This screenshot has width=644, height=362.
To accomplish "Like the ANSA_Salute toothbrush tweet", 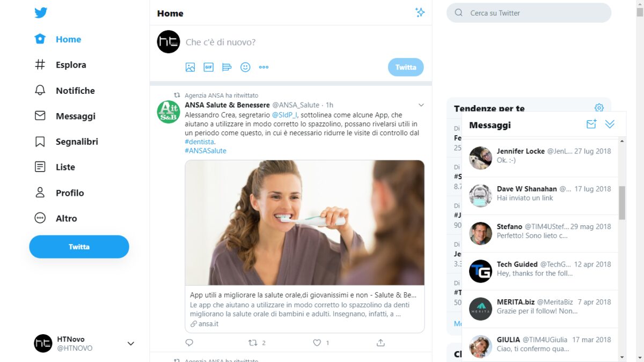I will pyautogui.click(x=317, y=342).
